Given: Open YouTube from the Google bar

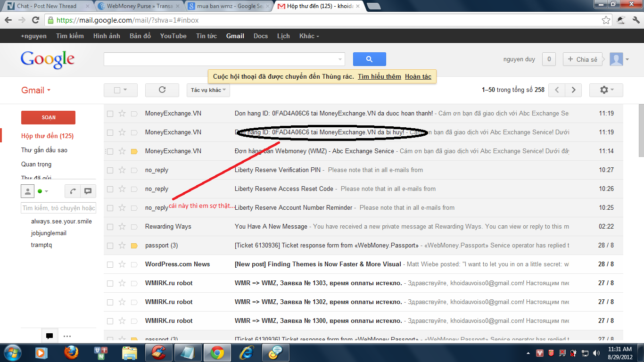Looking at the screenshot, I should [173, 36].
